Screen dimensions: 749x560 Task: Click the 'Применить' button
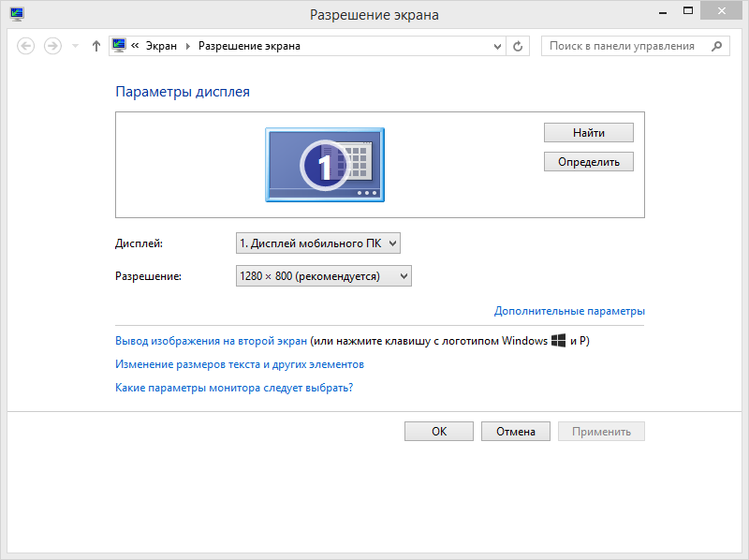click(x=601, y=432)
